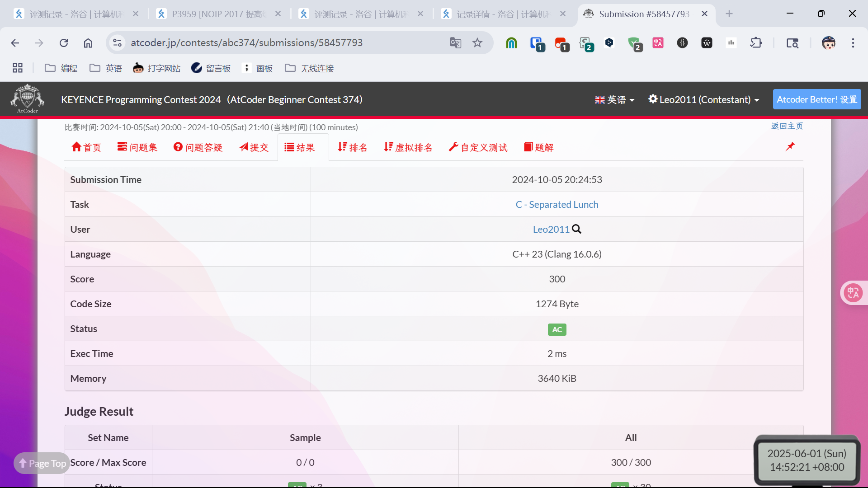
Task: Click the green arch extension icon
Action: 511,43
